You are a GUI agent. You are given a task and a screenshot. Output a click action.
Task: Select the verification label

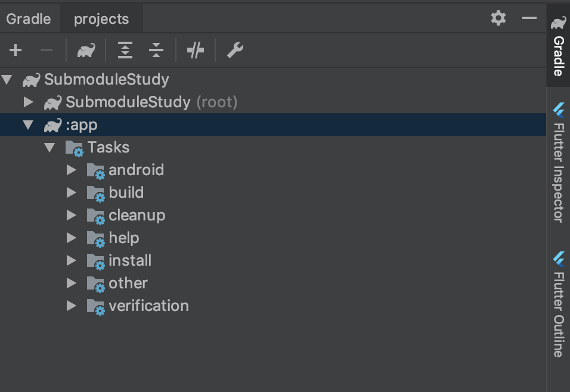pos(148,306)
